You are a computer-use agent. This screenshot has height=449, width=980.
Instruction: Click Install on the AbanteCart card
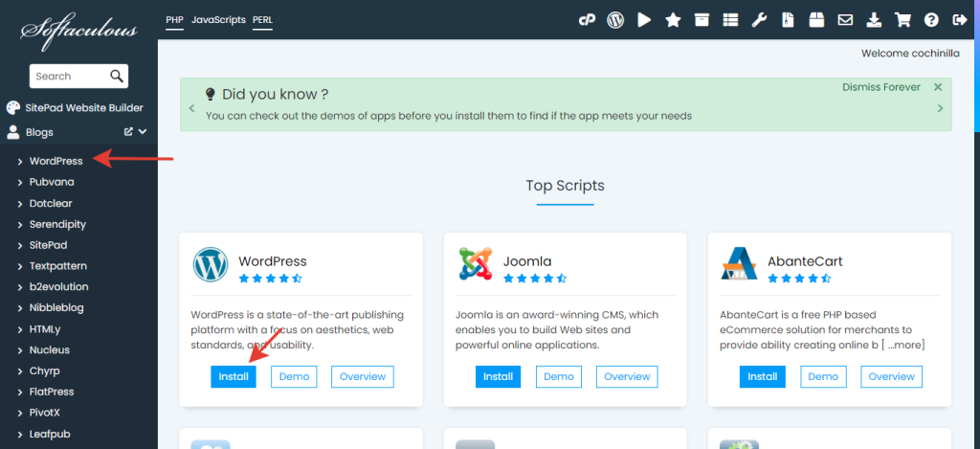click(763, 376)
